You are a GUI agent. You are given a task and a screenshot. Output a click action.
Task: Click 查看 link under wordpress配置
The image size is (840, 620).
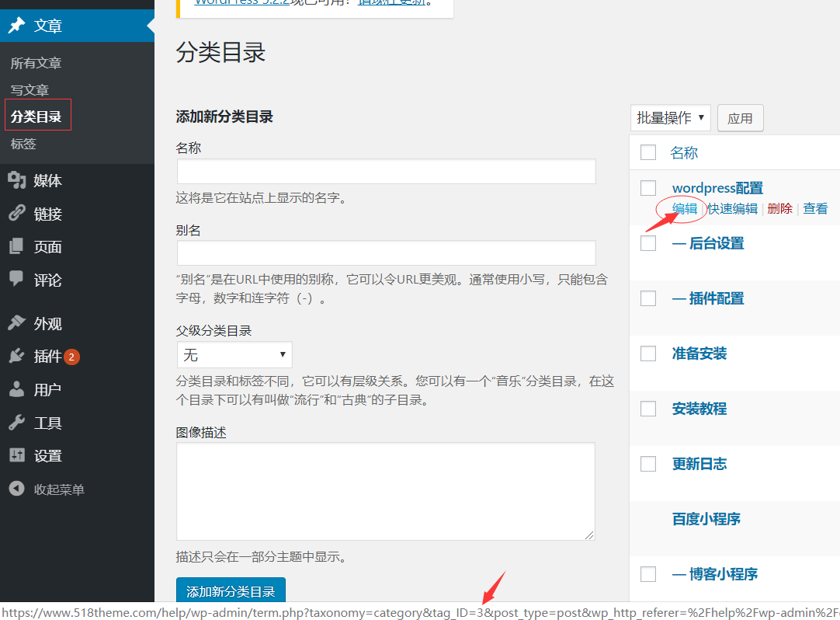(815, 208)
